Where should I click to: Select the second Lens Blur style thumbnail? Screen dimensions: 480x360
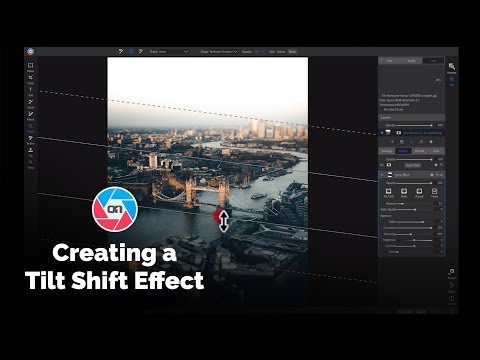(404, 192)
